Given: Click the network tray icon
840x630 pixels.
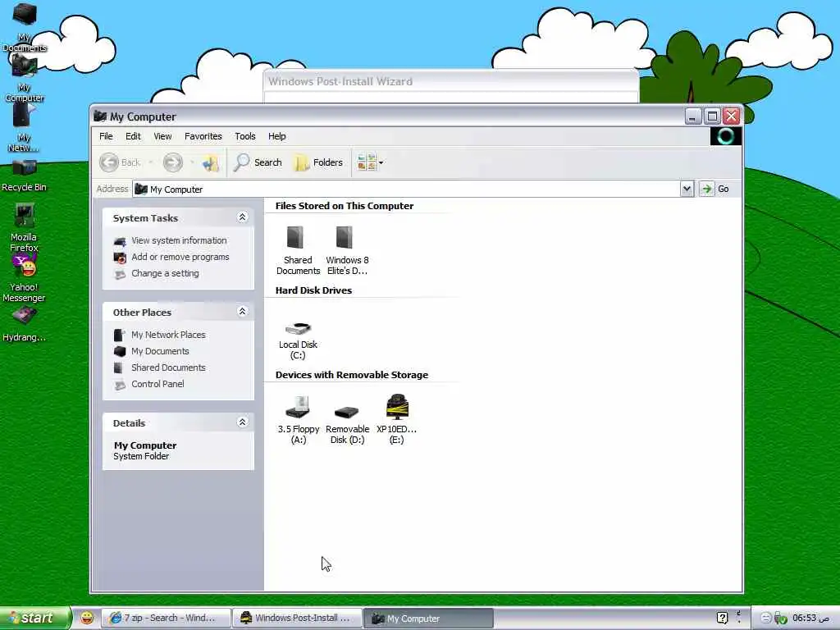Looking at the screenshot, I should click(781, 619).
